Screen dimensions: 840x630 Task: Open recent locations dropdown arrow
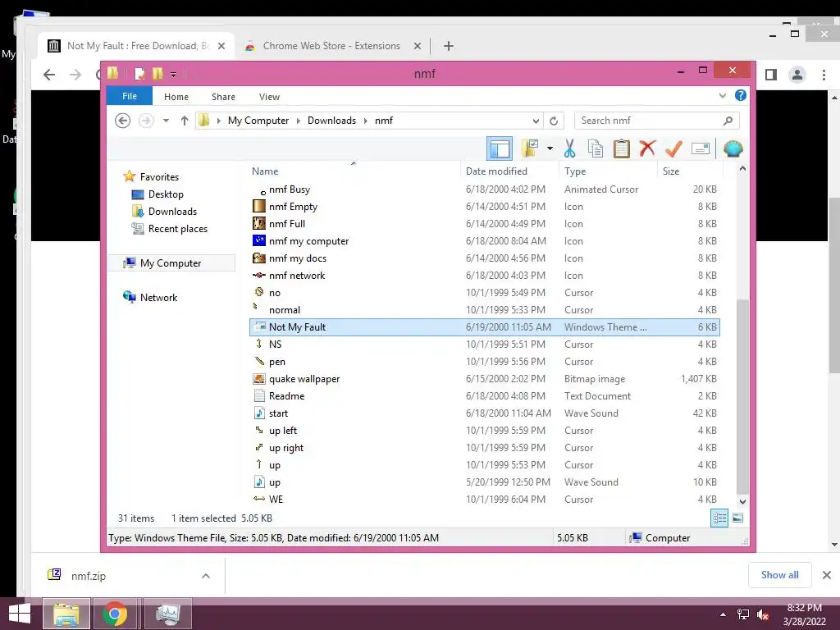click(x=166, y=121)
